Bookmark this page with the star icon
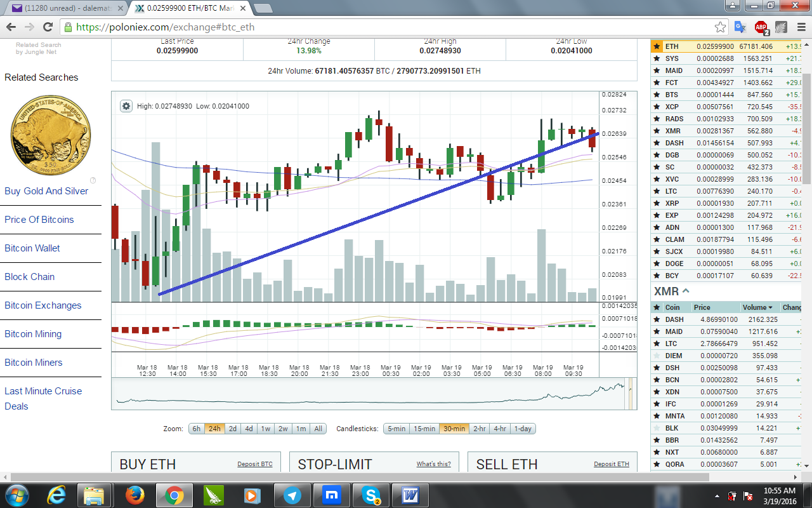Screen dimensions: 812x508 pyautogui.click(x=720, y=27)
